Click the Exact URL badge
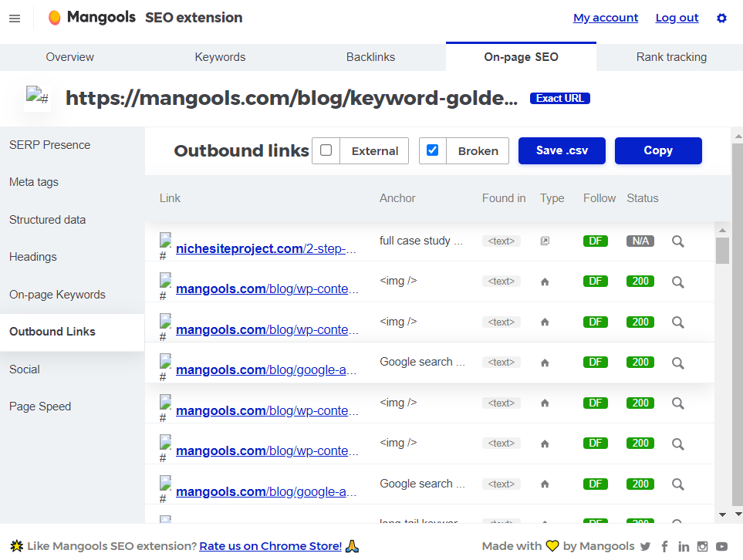This screenshot has height=560, width=743. 560,98
